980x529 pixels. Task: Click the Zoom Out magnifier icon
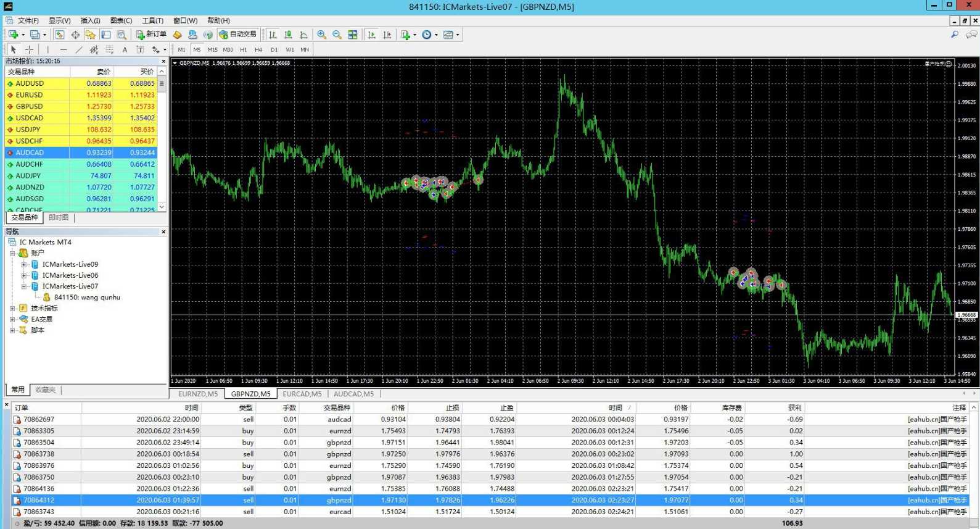pyautogui.click(x=337, y=35)
